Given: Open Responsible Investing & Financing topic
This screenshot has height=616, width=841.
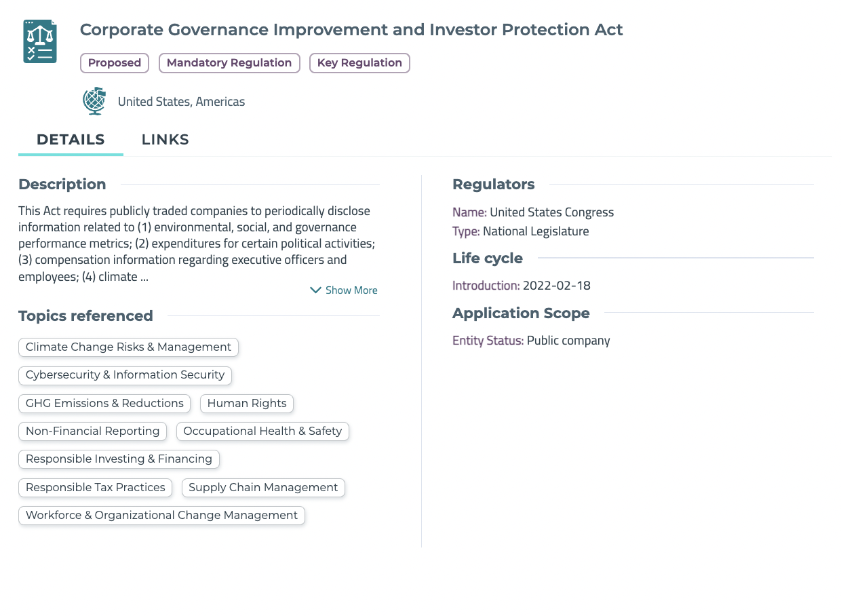Looking at the screenshot, I should [119, 459].
